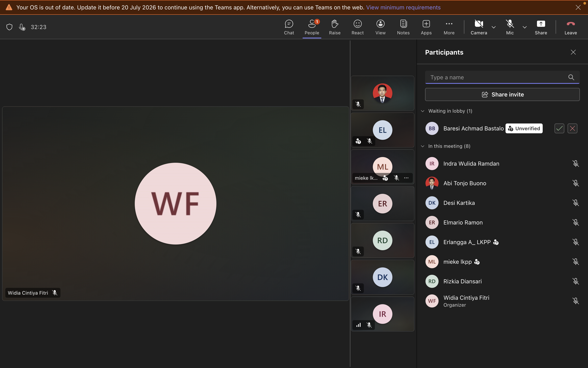Click the EL participant video tile
The height and width of the screenshot is (368, 588).
(x=382, y=130)
